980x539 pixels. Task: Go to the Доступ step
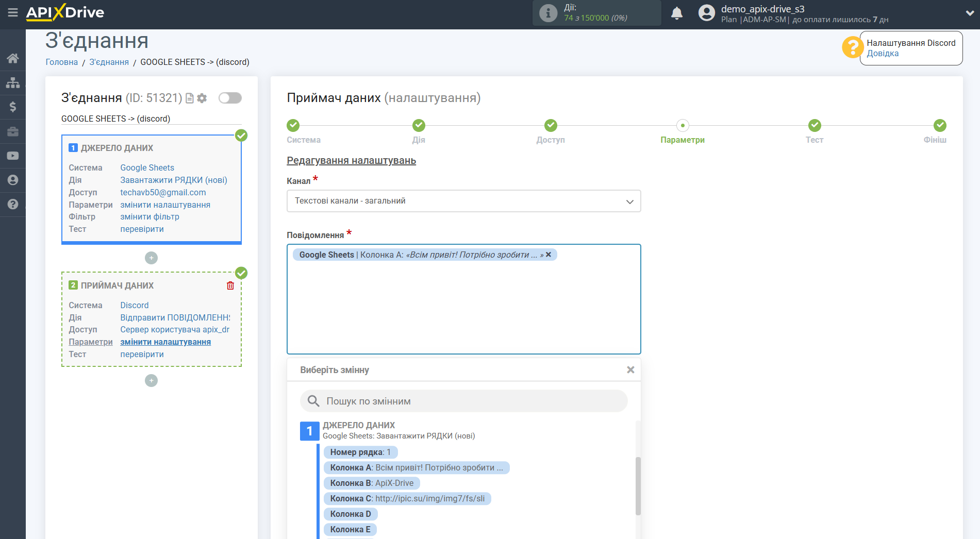551,131
